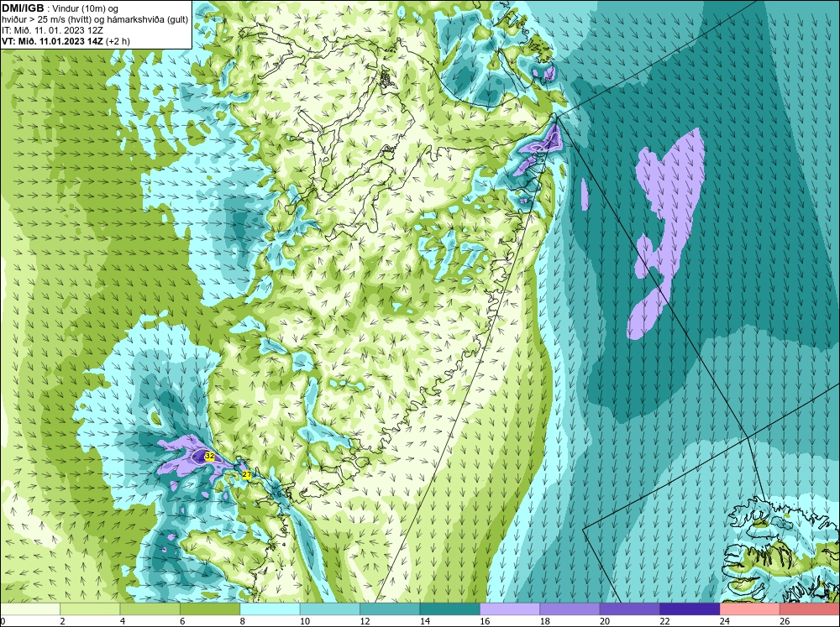Click the legend scale value 22
Image resolution: width=840 pixels, height=627 pixels.
[664, 621]
